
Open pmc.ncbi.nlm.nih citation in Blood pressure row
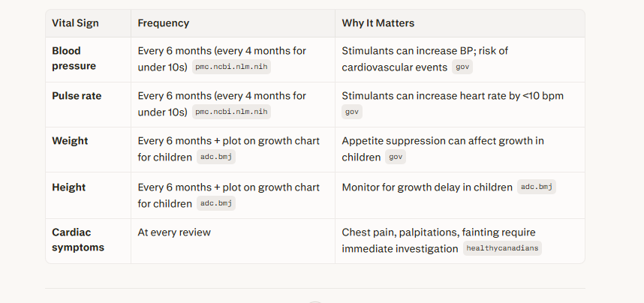[x=231, y=67]
